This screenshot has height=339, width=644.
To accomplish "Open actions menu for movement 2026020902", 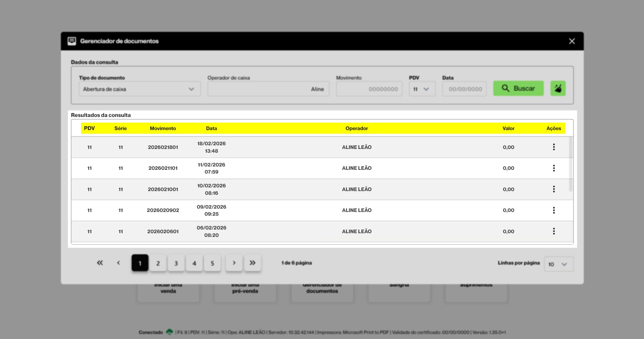I will pyautogui.click(x=554, y=210).
